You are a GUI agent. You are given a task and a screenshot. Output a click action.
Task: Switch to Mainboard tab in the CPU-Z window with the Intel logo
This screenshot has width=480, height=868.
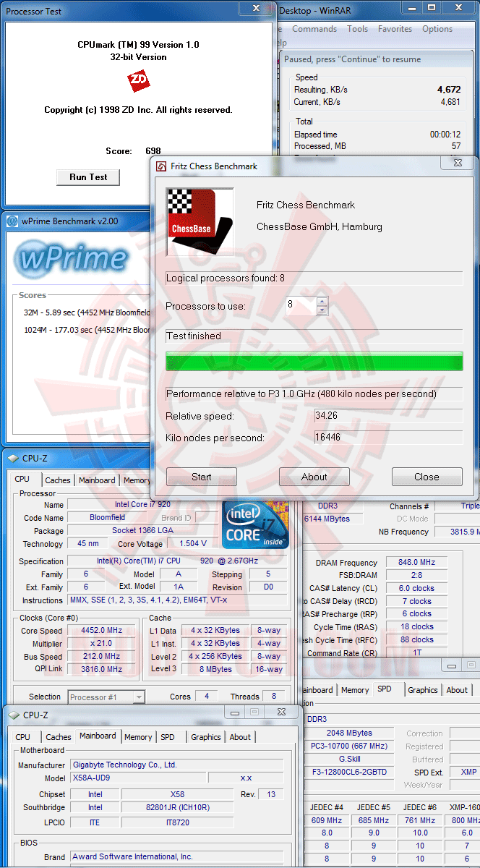[x=97, y=480]
